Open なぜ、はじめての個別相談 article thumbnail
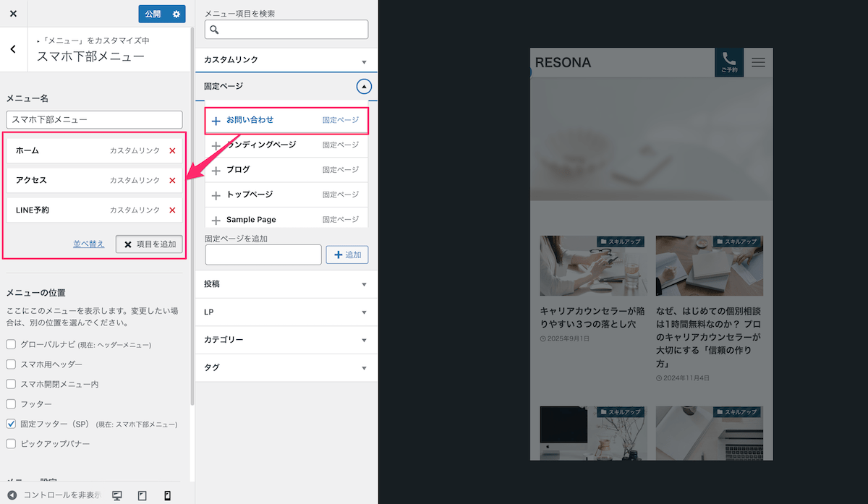Screen dimensions: 868x504 pyautogui.click(x=710, y=265)
